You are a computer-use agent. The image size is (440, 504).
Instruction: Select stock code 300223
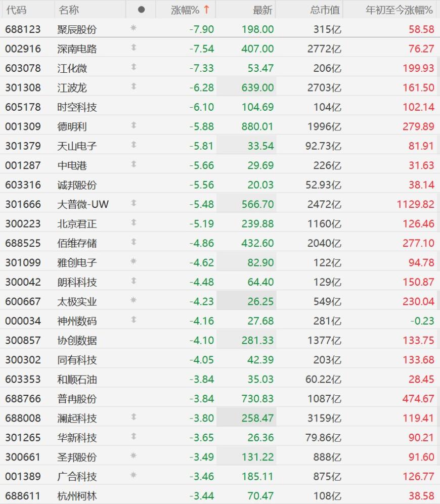pyautogui.click(x=23, y=224)
